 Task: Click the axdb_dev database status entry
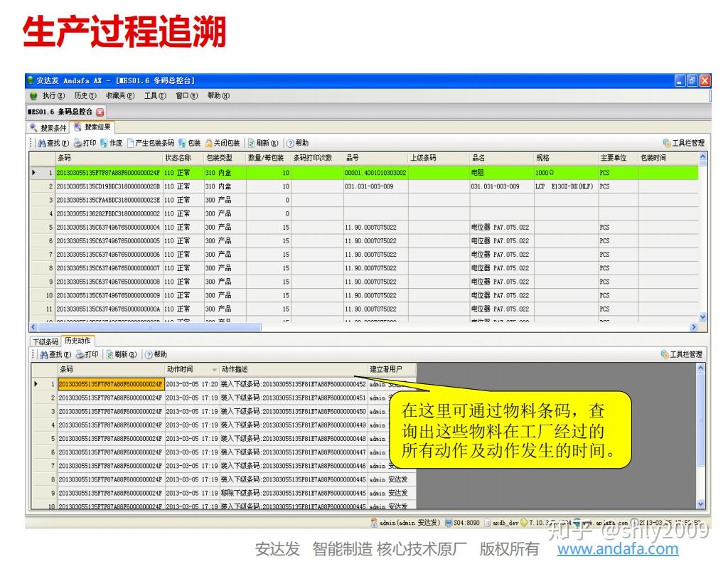(501, 523)
